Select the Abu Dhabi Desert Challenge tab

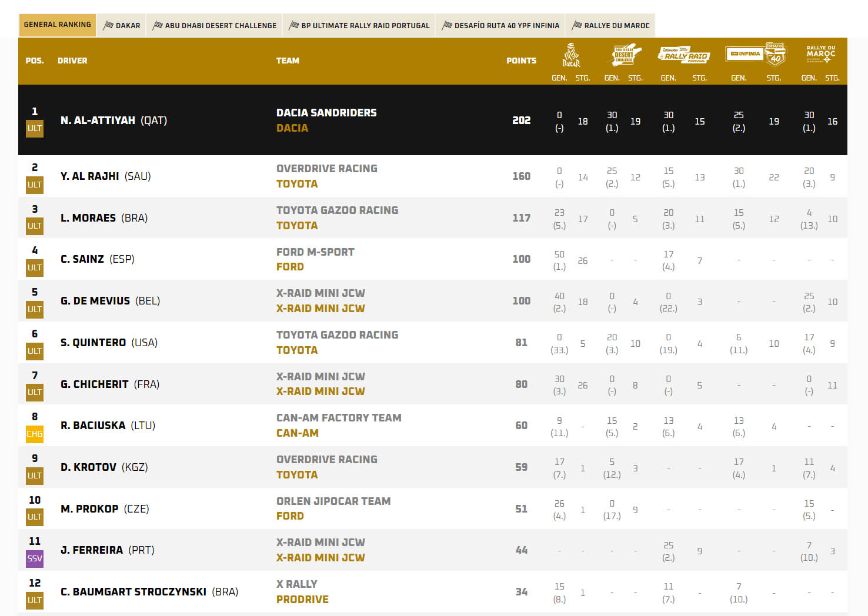tap(214, 25)
